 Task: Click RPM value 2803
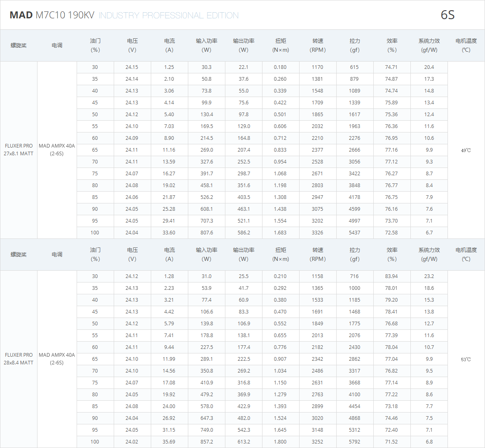(x=317, y=185)
